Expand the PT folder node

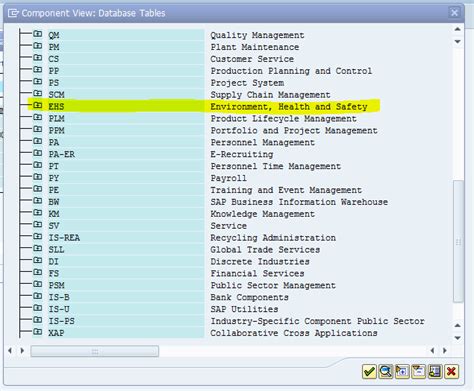coord(38,165)
